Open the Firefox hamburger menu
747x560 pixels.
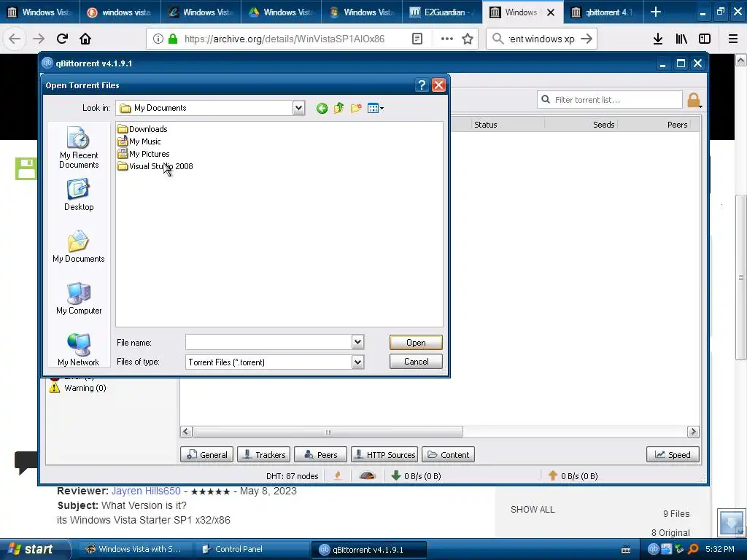[733, 39]
